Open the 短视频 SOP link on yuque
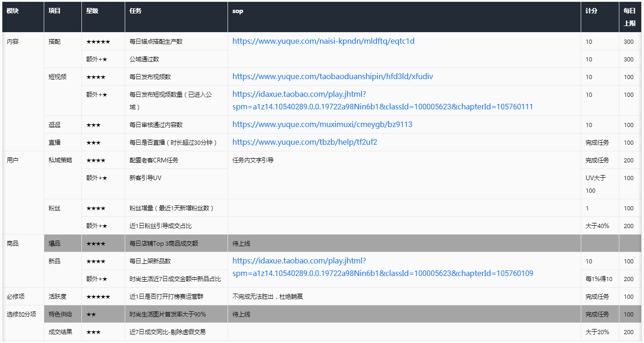The image size is (644, 343). [332, 76]
